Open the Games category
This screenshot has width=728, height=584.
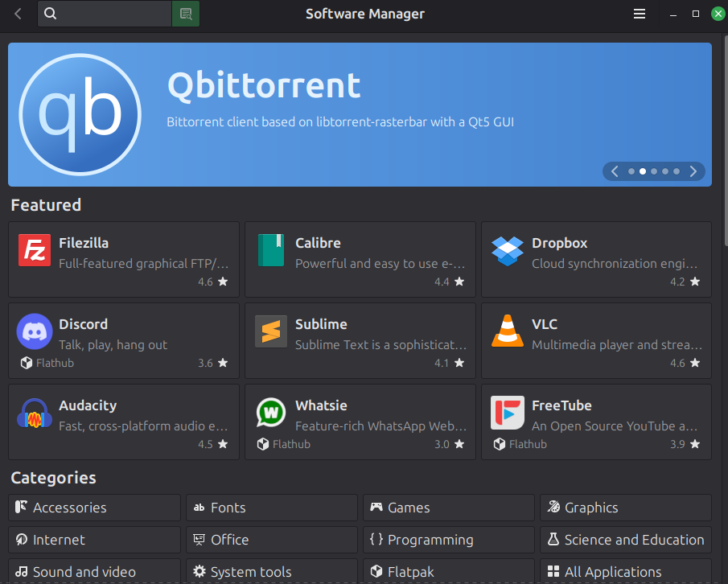(x=449, y=508)
